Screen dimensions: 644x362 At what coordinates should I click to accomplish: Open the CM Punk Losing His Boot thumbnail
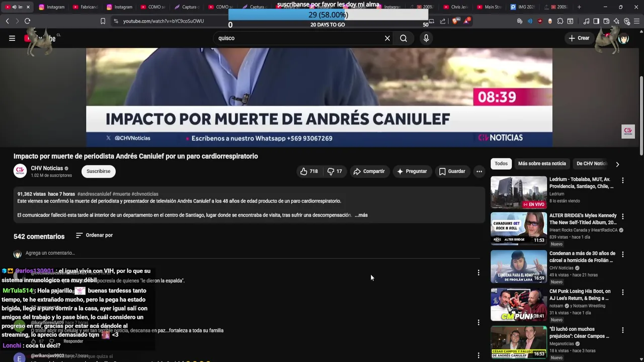pyautogui.click(x=519, y=305)
